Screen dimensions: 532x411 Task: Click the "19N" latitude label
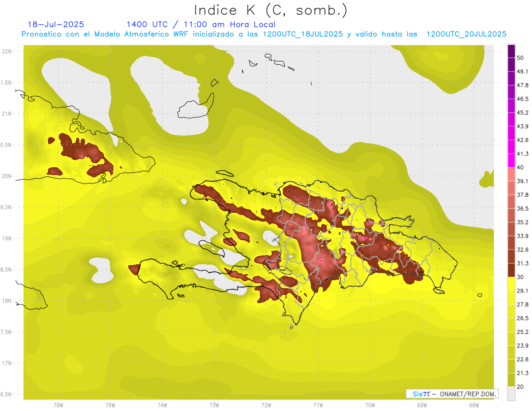[x=7, y=239]
